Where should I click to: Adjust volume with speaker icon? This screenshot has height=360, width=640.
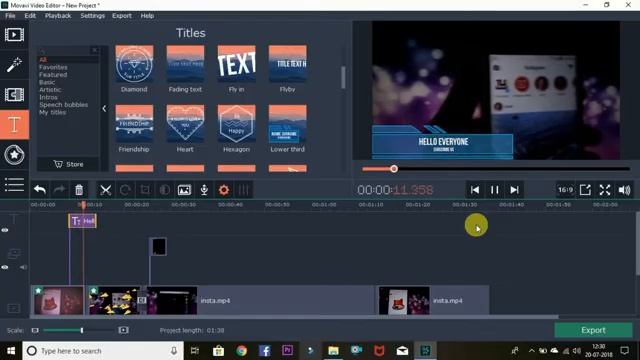pos(624,190)
